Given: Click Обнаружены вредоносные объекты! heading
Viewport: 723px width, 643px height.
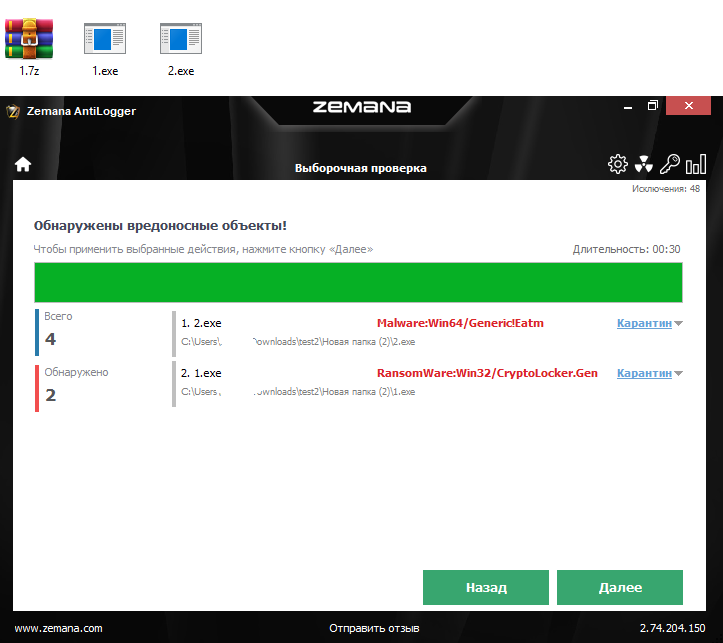Looking at the screenshot, I should [160, 226].
